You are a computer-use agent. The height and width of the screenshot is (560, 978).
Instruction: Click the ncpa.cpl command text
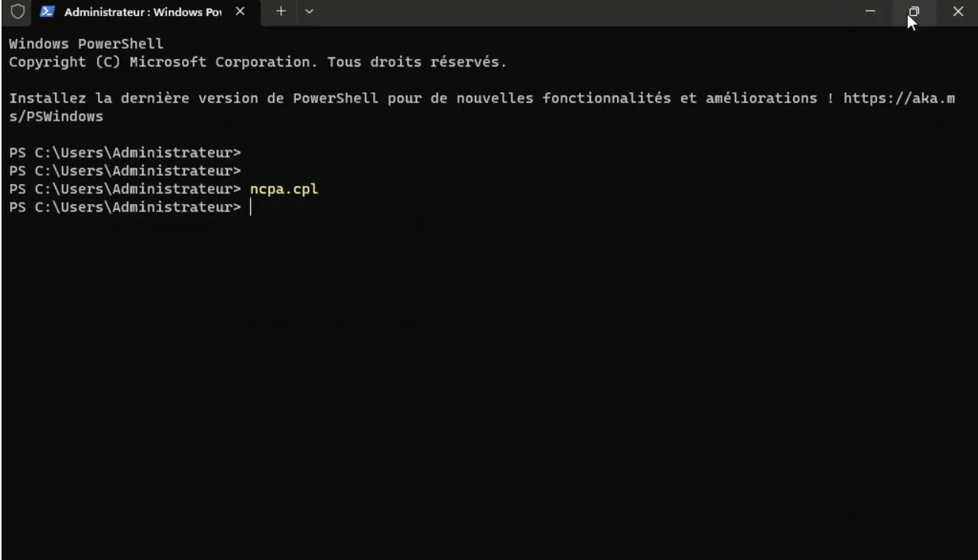(284, 189)
